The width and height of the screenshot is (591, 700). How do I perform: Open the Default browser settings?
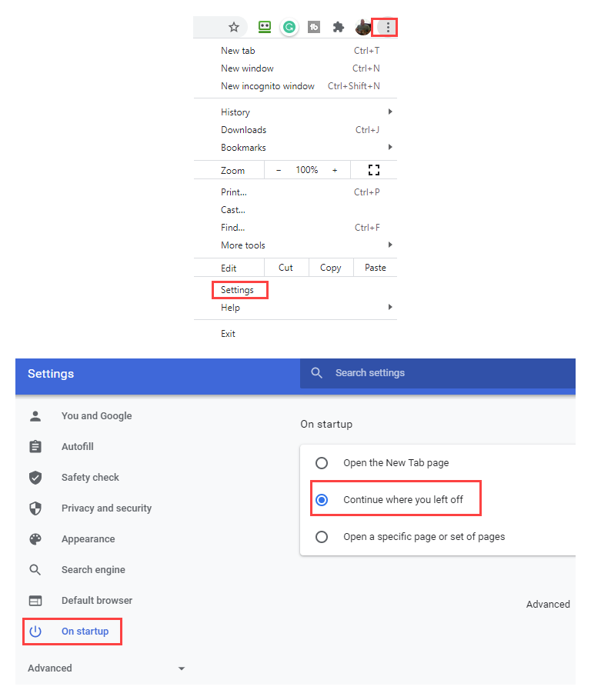(x=96, y=600)
